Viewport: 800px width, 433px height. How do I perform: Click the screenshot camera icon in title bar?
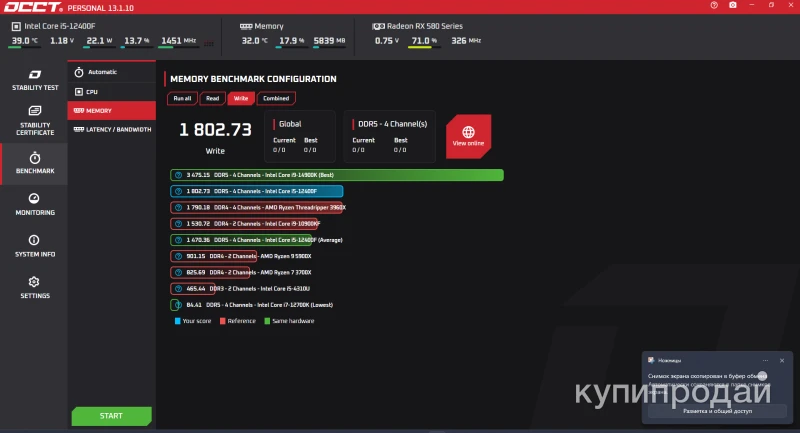click(733, 6)
